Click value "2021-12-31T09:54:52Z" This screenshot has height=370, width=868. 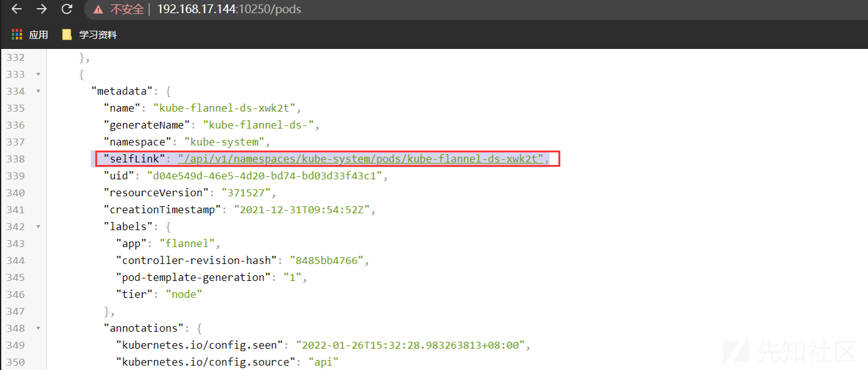302,209
